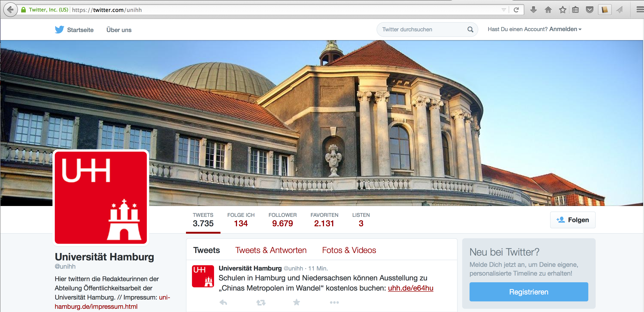Screen dimensions: 644x312
Task: Reply to the tweet about Chinas Metropolen
Action: click(x=223, y=303)
